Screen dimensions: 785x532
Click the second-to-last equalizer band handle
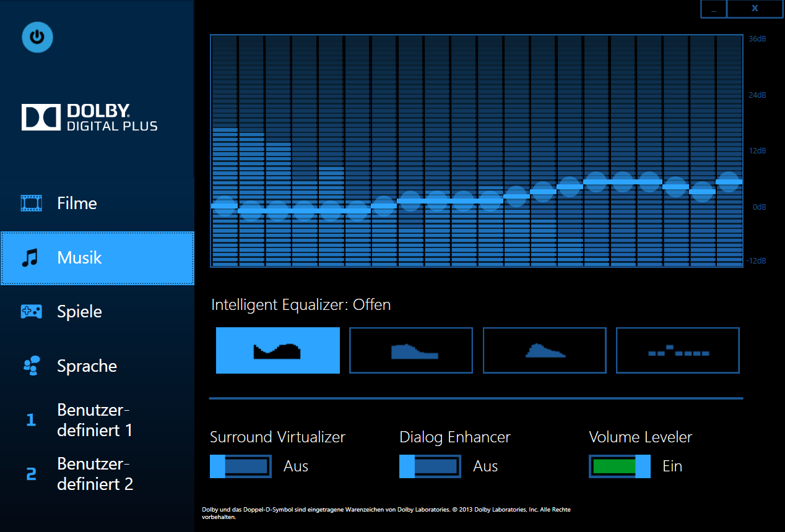pyautogui.click(x=703, y=192)
